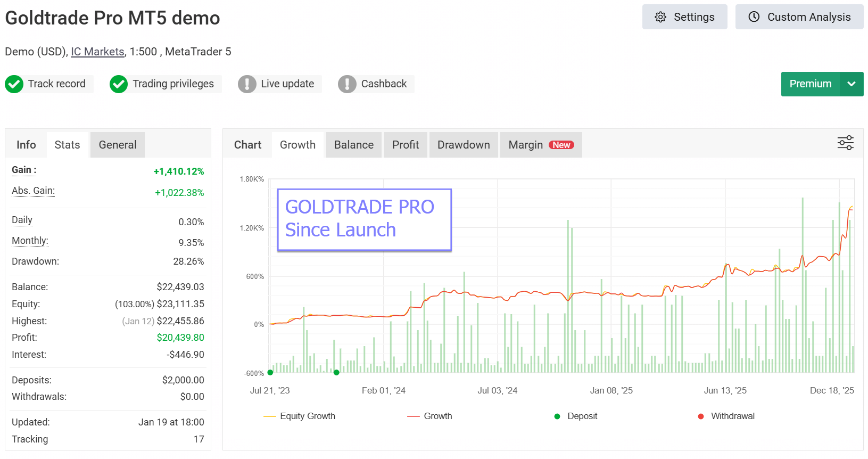Image resolution: width=868 pixels, height=459 pixels.
Task: Click the Custom Analysis clock icon
Action: (754, 17)
